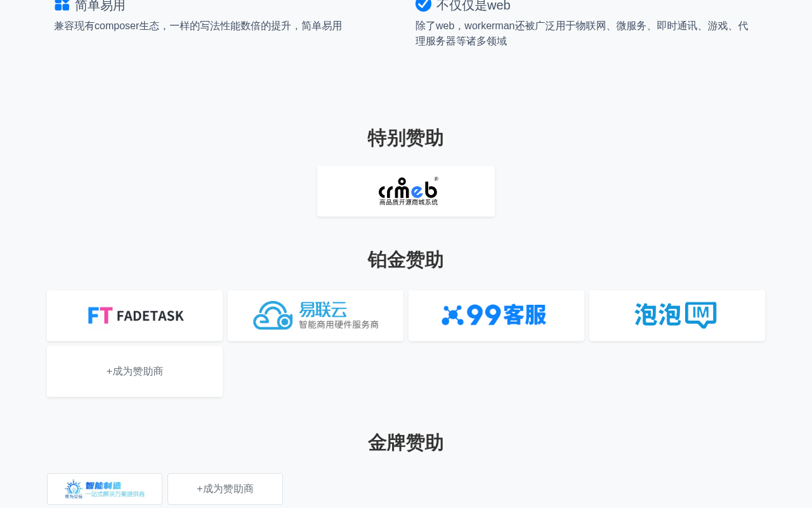Click the 简单易用 feature title
The height and width of the screenshot is (508, 812).
point(100,6)
